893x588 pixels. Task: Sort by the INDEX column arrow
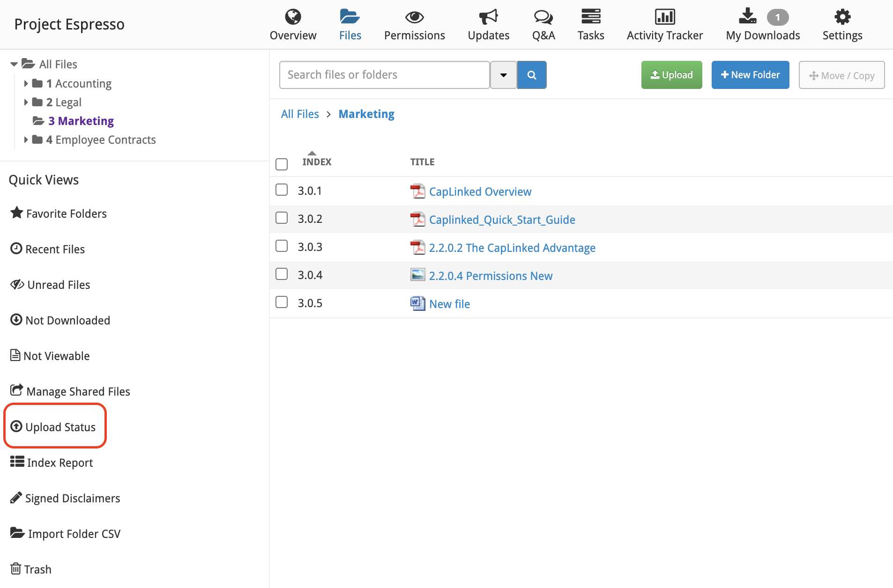tap(312, 153)
